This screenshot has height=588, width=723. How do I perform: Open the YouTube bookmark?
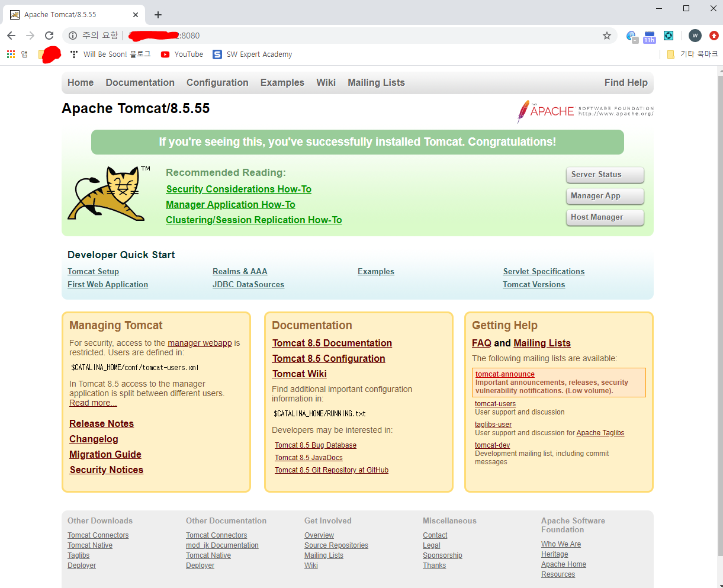182,54
